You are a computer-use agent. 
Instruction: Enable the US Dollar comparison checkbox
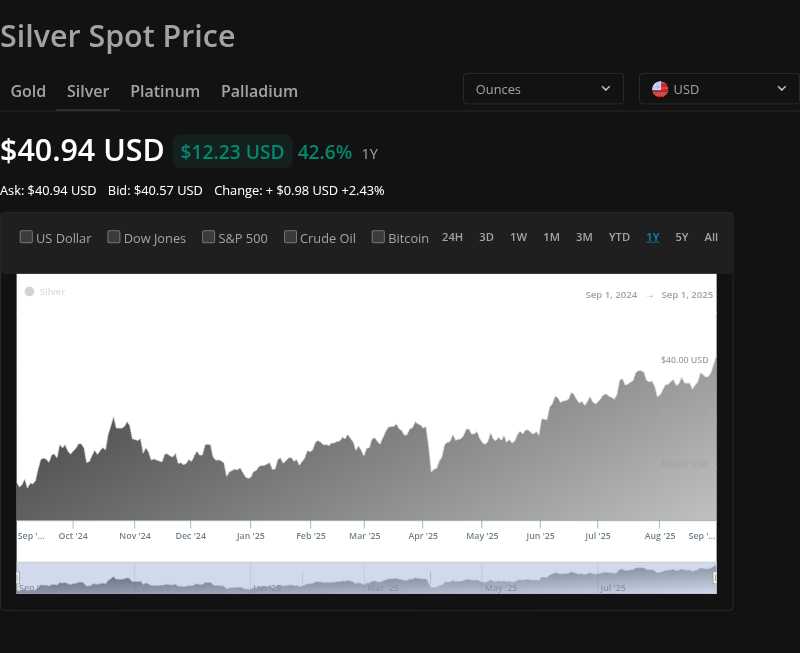(27, 237)
